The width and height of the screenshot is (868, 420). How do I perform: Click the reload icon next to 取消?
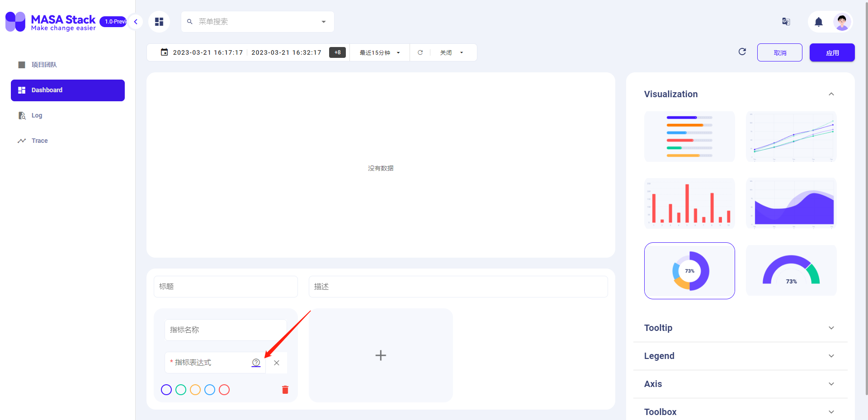pyautogui.click(x=742, y=52)
